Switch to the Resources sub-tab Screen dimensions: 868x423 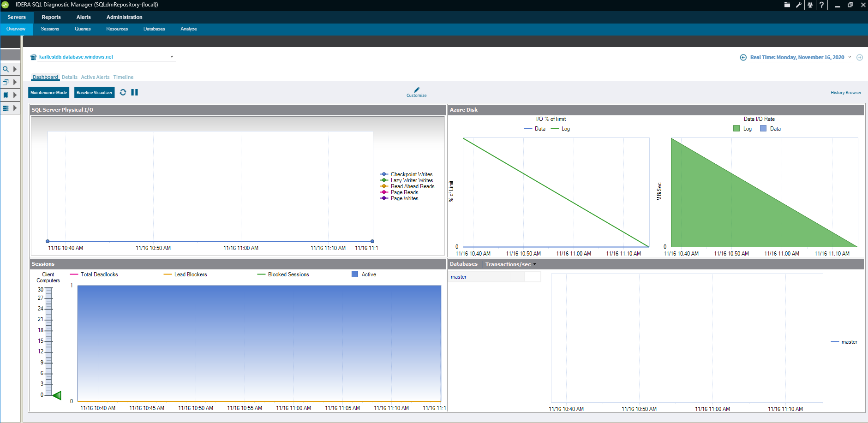(x=117, y=29)
